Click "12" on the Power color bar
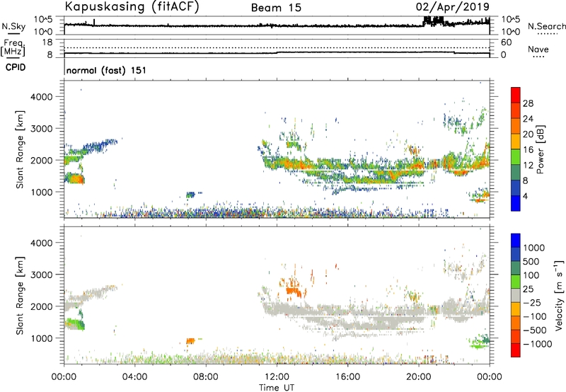 528,166
